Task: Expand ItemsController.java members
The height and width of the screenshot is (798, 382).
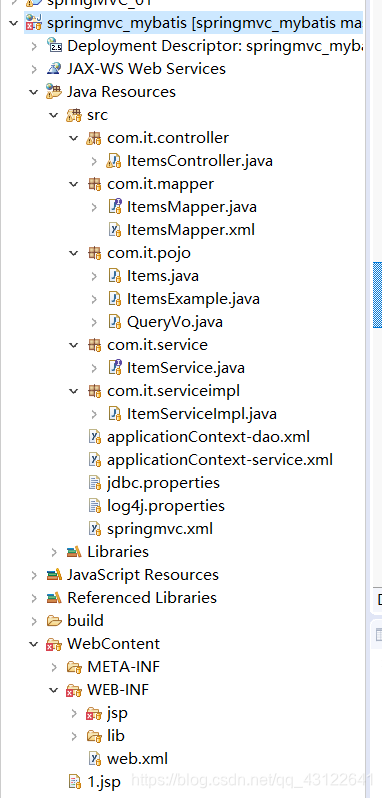Action: pyautogui.click(x=94, y=161)
